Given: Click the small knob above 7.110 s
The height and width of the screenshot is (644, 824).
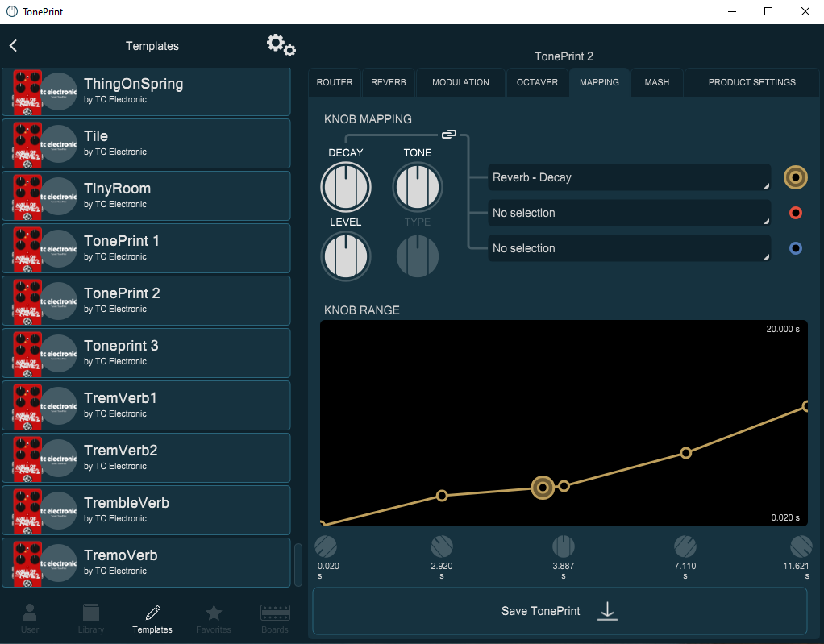Looking at the screenshot, I should [685, 546].
